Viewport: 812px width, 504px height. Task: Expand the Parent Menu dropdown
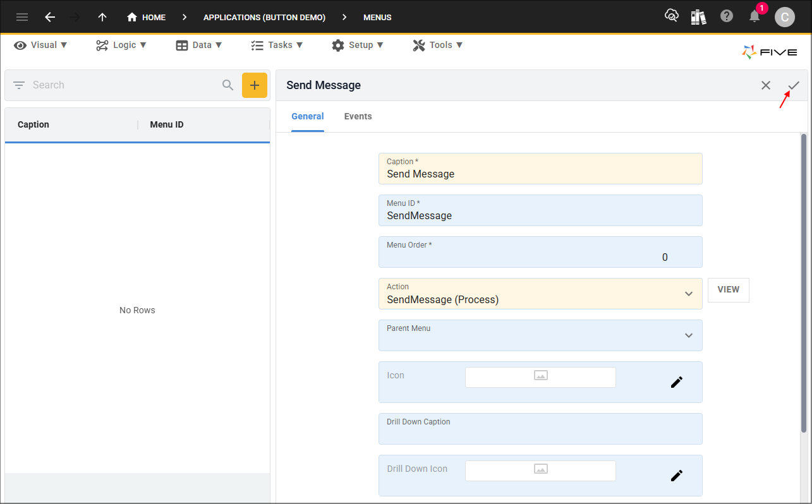[x=689, y=335]
